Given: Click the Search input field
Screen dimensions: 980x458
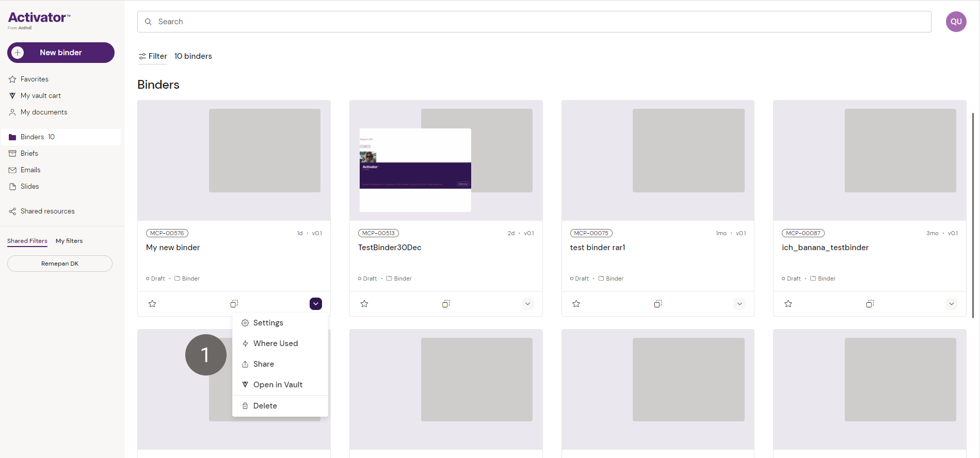Looking at the screenshot, I should pos(534,22).
